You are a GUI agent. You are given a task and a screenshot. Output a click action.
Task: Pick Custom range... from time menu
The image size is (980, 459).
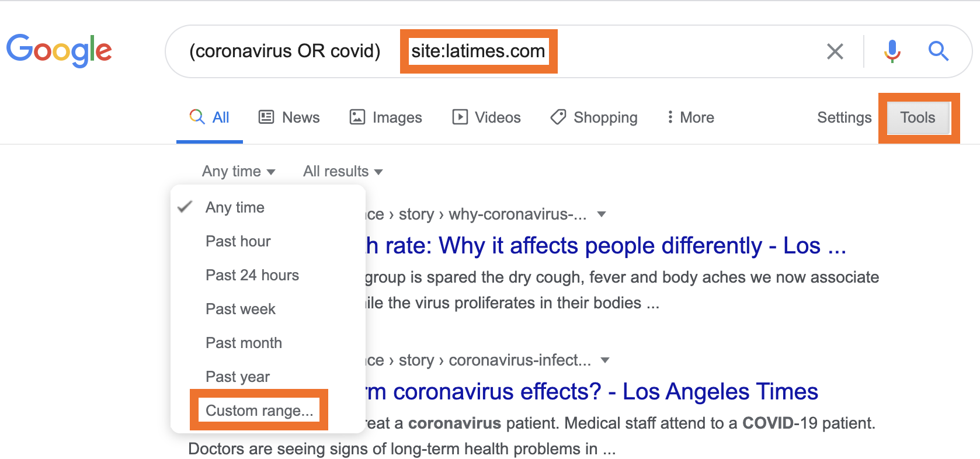coord(259,411)
